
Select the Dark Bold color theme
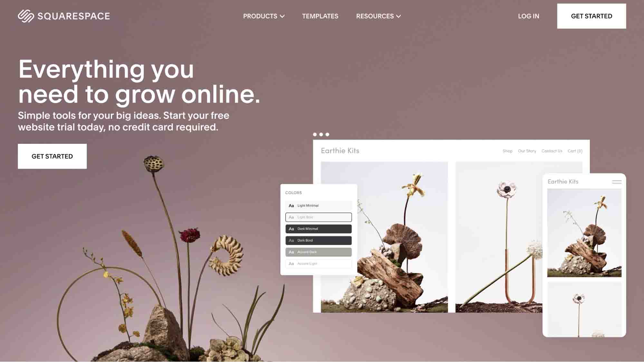click(319, 240)
